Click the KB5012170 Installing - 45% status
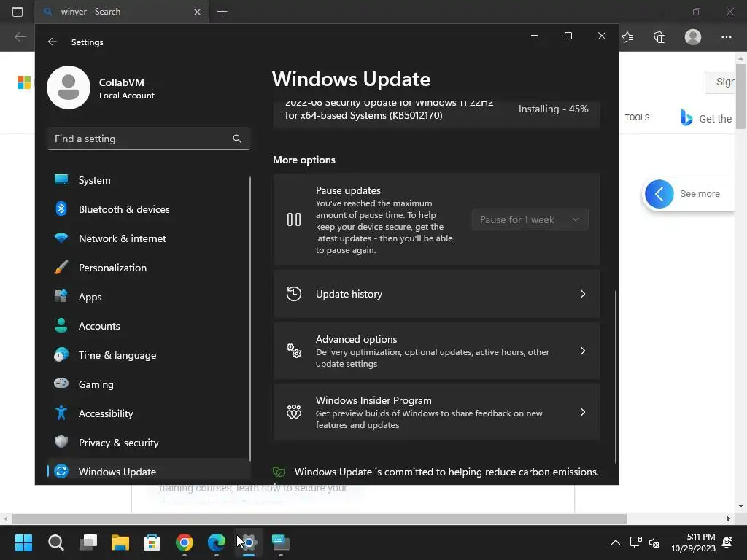The height and width of the screenshot is (560, 747). 553,109
